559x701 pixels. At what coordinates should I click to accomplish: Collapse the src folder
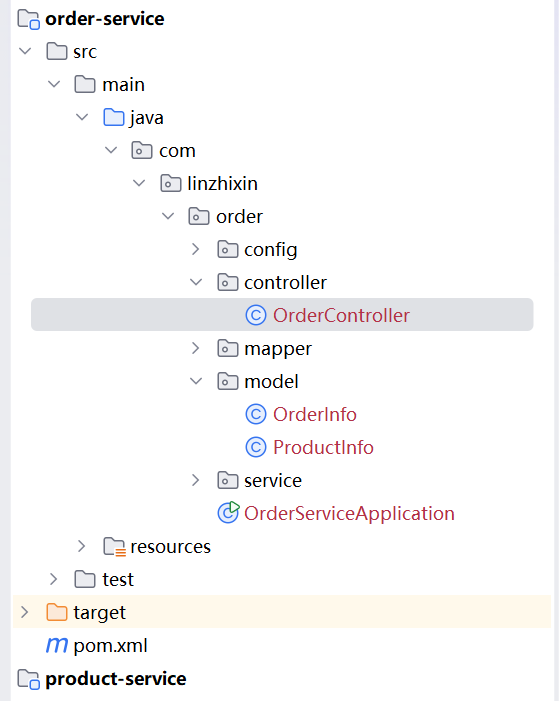click(25, 51)
